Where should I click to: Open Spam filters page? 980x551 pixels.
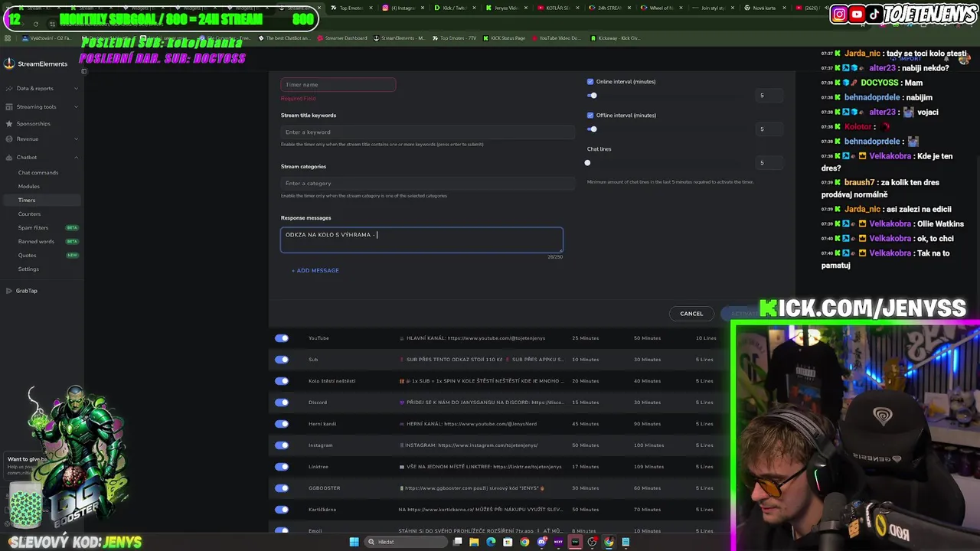tap(33, 227)
